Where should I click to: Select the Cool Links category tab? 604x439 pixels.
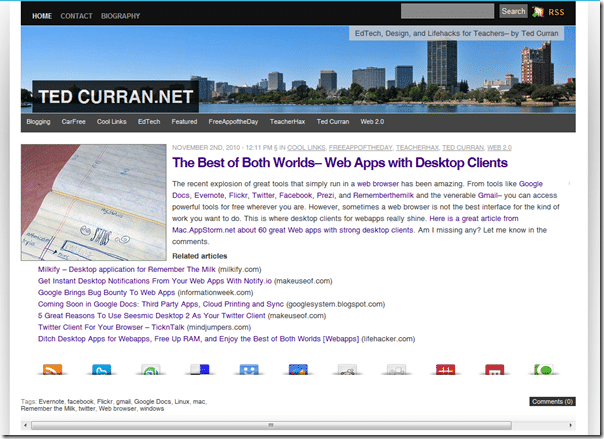pos(111,122)
